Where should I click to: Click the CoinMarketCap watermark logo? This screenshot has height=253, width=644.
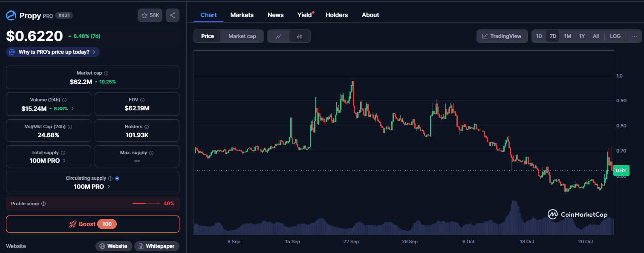(x=553, y=214)
